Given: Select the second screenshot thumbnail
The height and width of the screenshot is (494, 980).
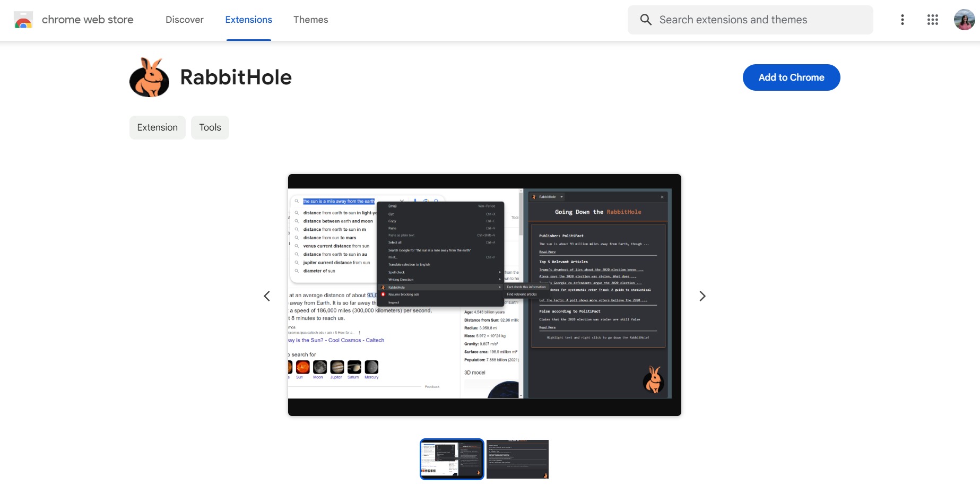Looking at the screenshot, I should [x=517, y=458].
